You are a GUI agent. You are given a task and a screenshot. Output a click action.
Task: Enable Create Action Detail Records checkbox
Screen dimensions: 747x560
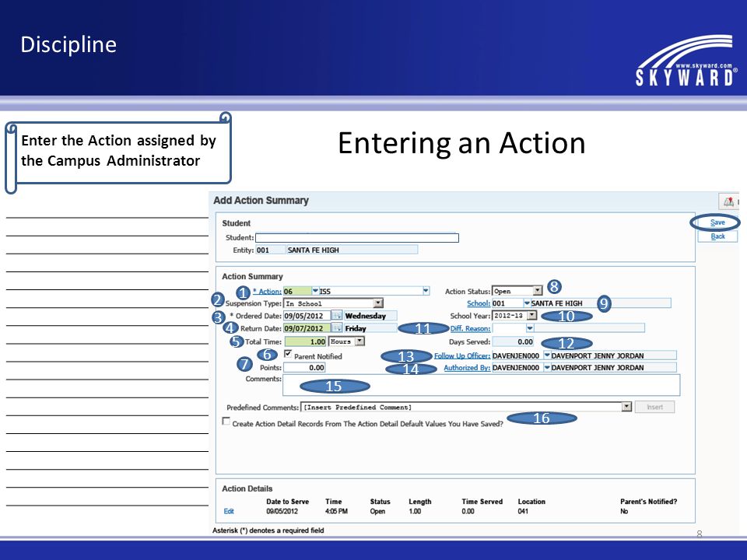tap(226, 422)
